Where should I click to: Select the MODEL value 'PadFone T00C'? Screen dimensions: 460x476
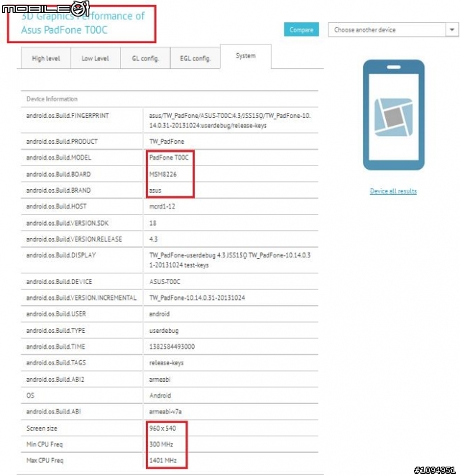pos(169,157)
